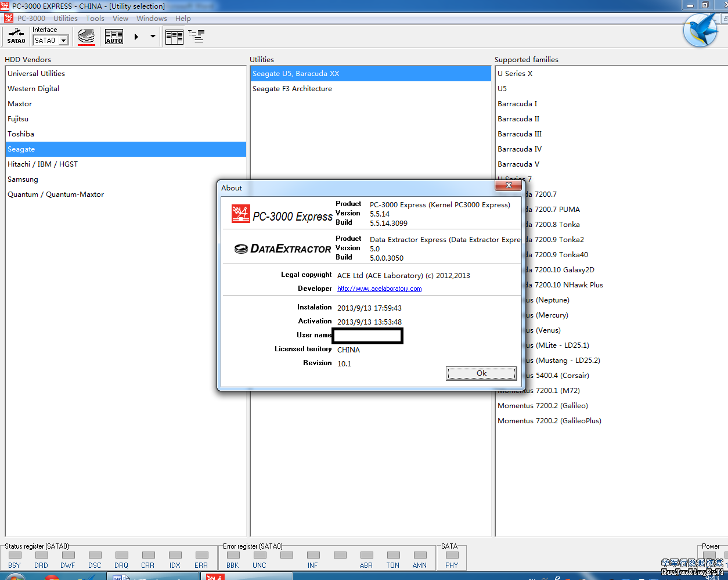
Task: Close the About dialog with X
Action: (508, 185)
